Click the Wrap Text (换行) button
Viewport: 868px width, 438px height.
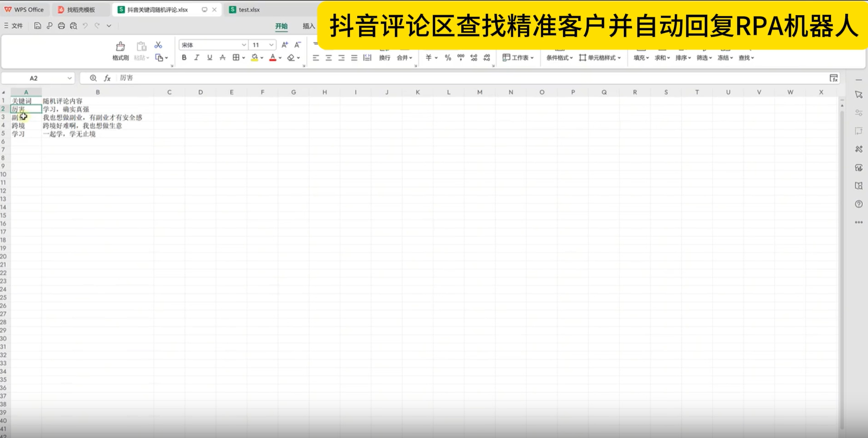384,58
